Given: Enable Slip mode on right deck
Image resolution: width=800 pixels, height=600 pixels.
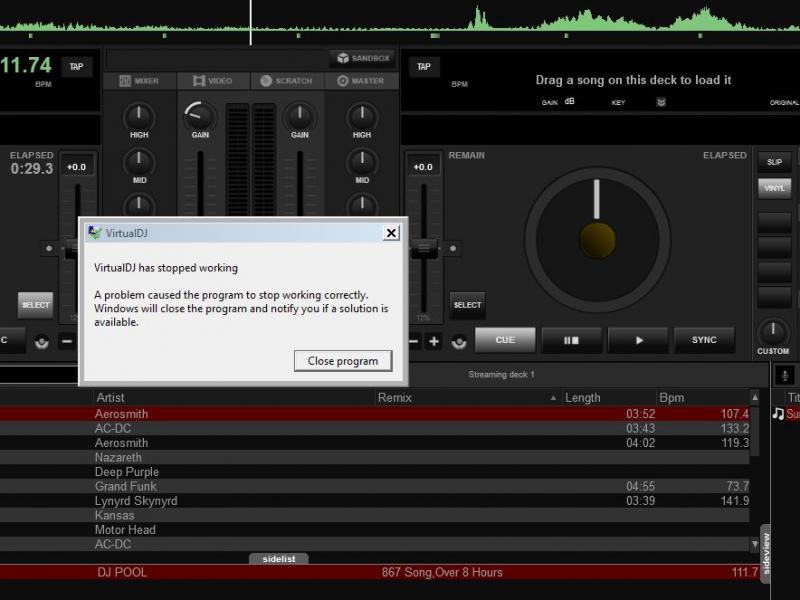Looking at the screenshot, I should tap(774, 161).
